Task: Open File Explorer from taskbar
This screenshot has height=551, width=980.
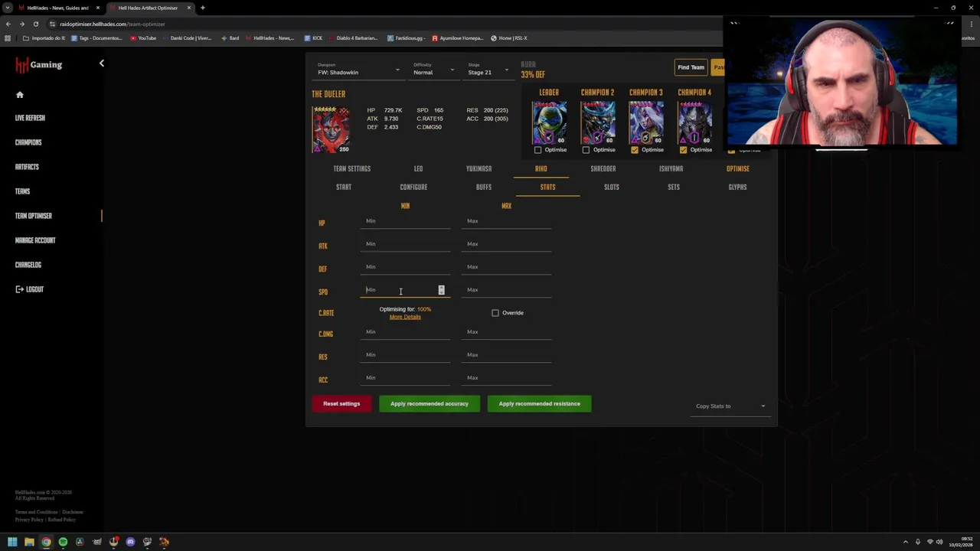Action: (29, 542)
